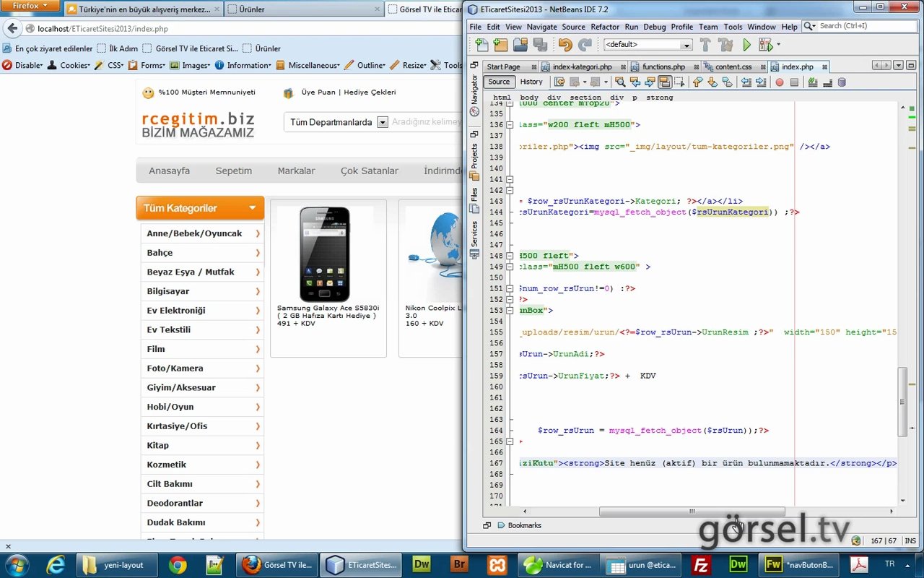Click the Sepetim navigation link
The image size is (924, 578).
pyautogui.click(x=234, y=171)
